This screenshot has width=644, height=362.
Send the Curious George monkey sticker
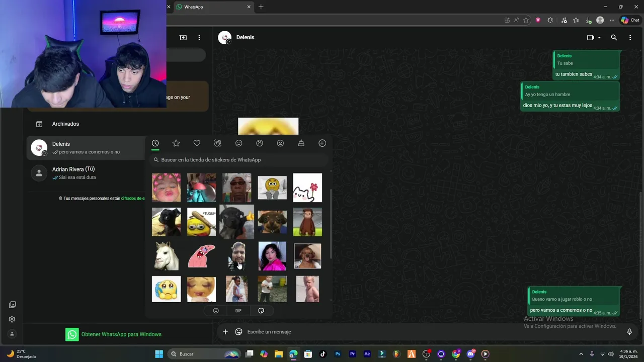(307, 222)
